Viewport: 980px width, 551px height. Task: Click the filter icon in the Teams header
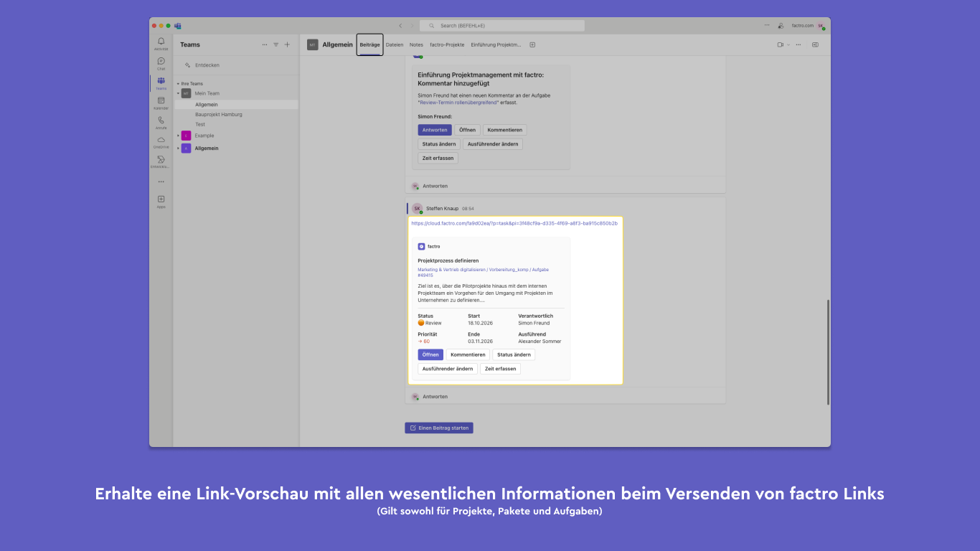275,44
